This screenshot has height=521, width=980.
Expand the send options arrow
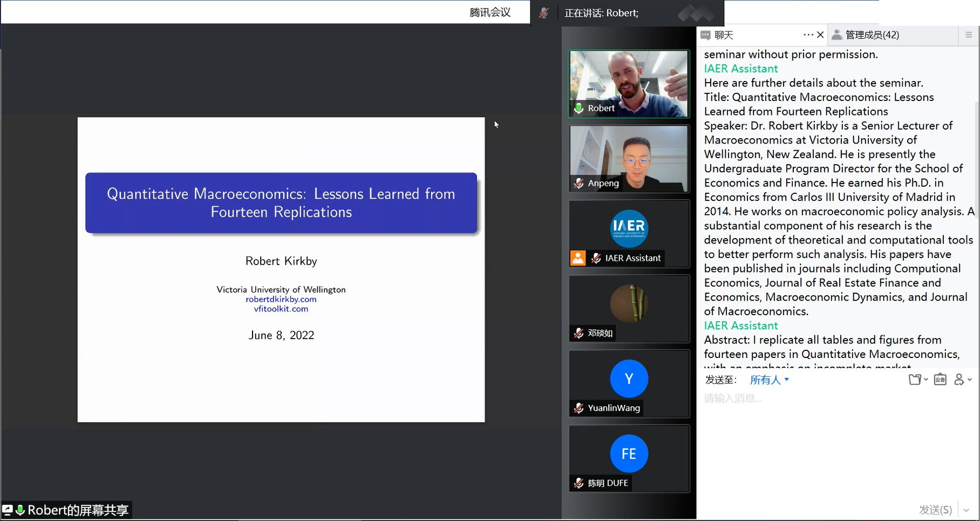[967, 510]
